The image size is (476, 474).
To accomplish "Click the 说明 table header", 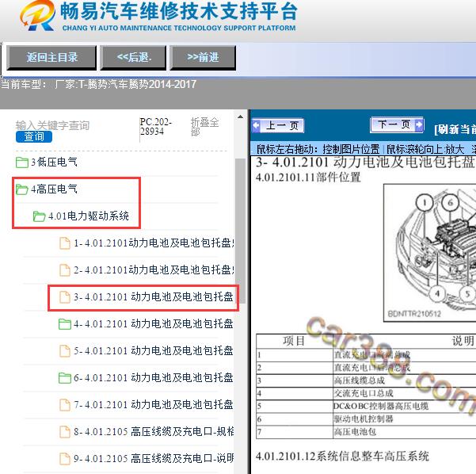I will click(463, 341).
